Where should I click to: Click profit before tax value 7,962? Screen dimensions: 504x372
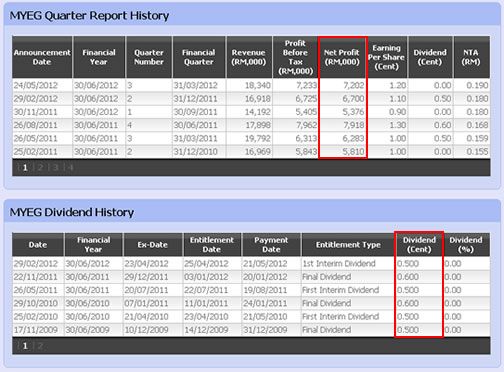(x=306, y=125)
